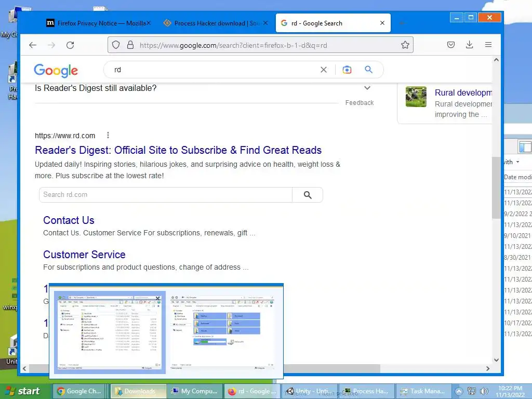The height and width of the screenshot is (399, 532).
Task: Click the horizontal scroll left arrow
Action: (x=24, y=368)
